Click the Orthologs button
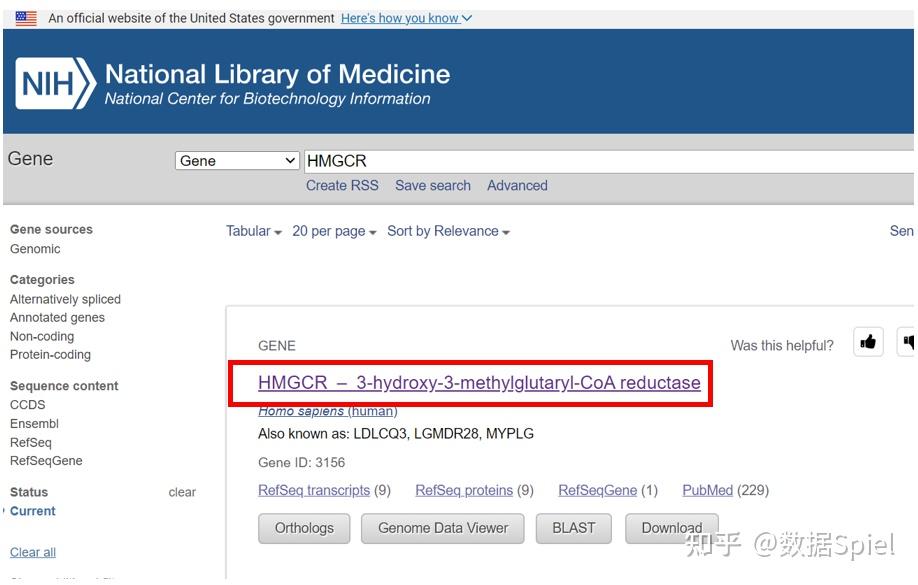Image resolution: width=918 pixels, height=585 pixels. click(x=304, y=528)
